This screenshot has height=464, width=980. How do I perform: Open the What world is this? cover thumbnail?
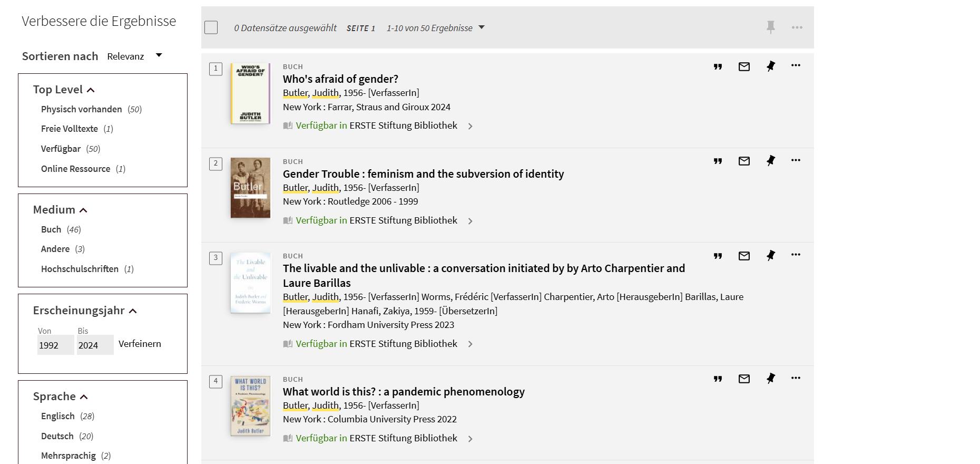[250, 406]
